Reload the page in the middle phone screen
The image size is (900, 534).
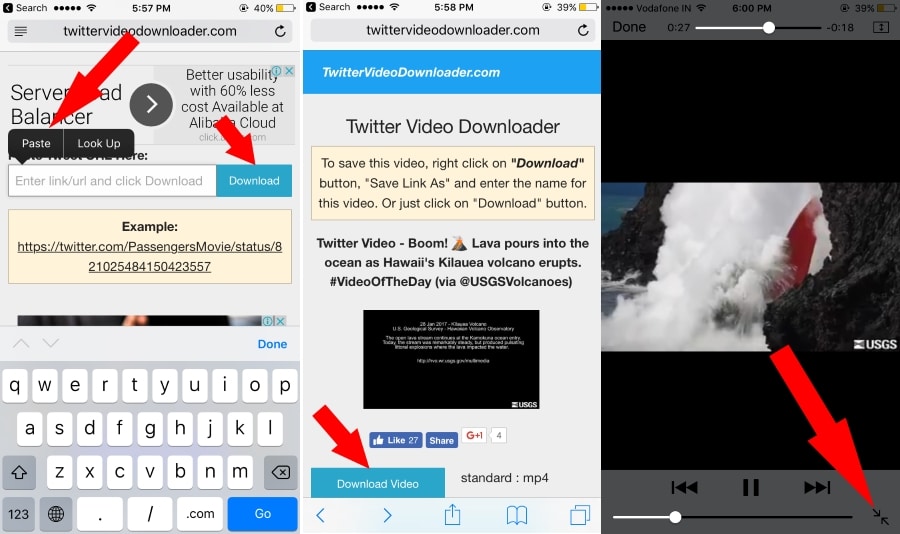tap(583, 30)
